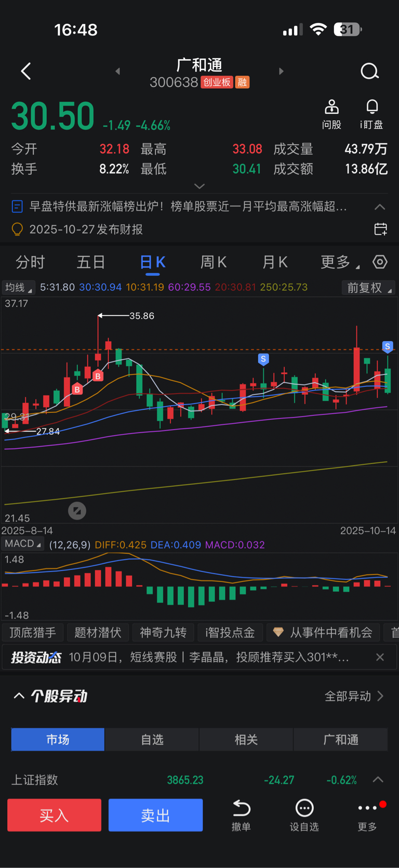Screen dimensions: 399x868
Task: Tap the blue S sell marker at chart top right
Action: [387, 347]
